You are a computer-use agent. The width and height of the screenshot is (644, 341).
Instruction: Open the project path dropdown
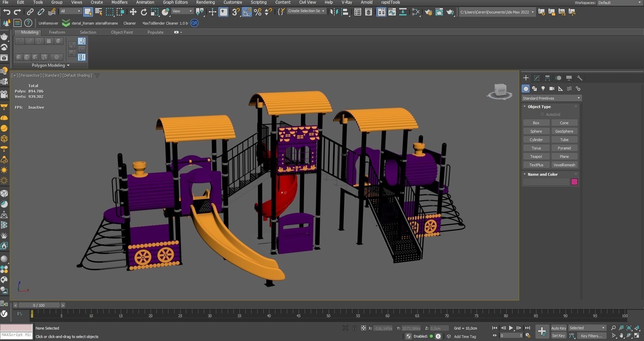coord(497,12)
